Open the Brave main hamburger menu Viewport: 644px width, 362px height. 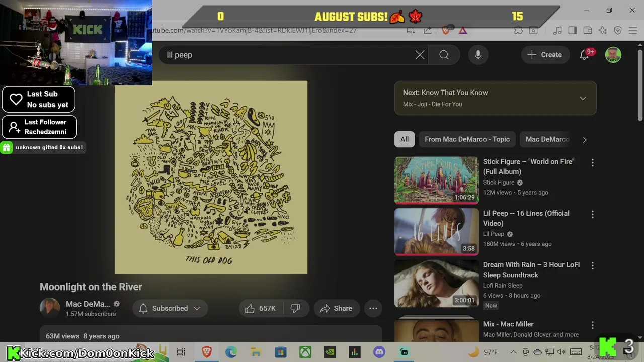(632, 31)
